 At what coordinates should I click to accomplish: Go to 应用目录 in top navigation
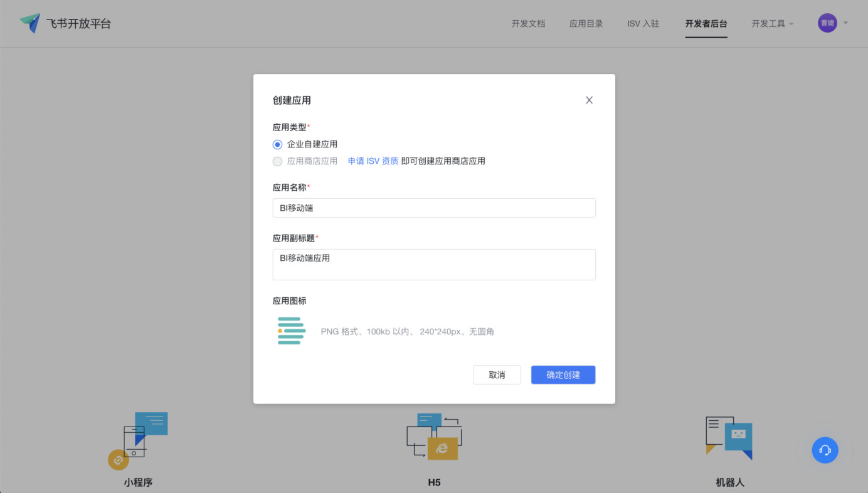pos(586,24)
